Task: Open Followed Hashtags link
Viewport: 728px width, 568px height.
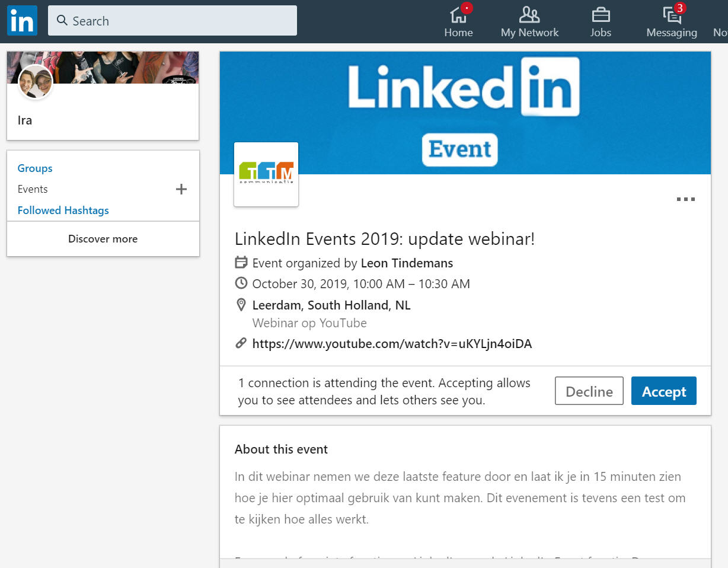Action: 63,210
